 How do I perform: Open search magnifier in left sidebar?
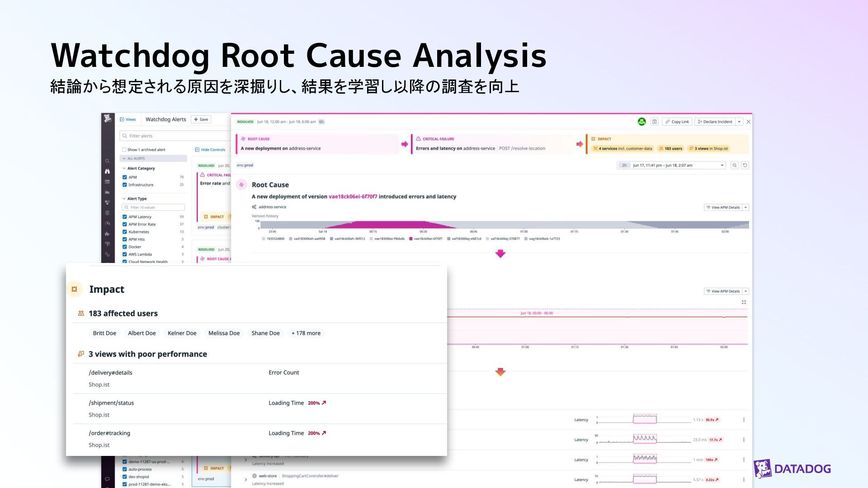click(107, 161)
